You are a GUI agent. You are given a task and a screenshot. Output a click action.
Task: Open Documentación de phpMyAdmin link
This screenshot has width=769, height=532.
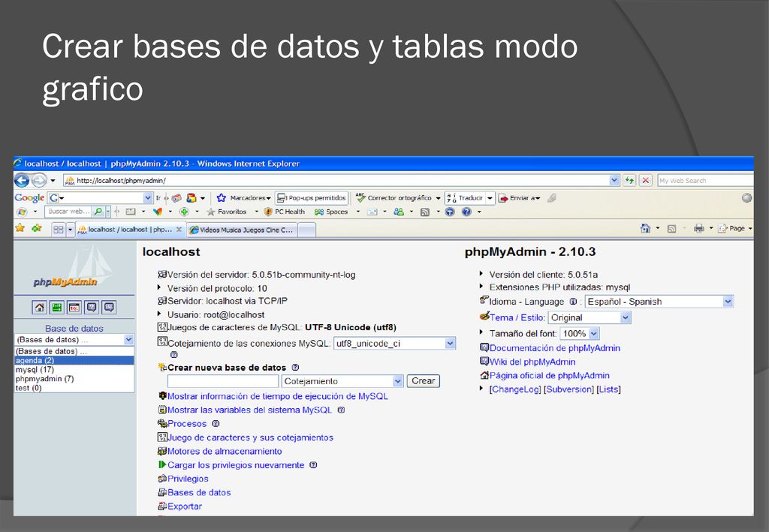(x=555, y=348)
